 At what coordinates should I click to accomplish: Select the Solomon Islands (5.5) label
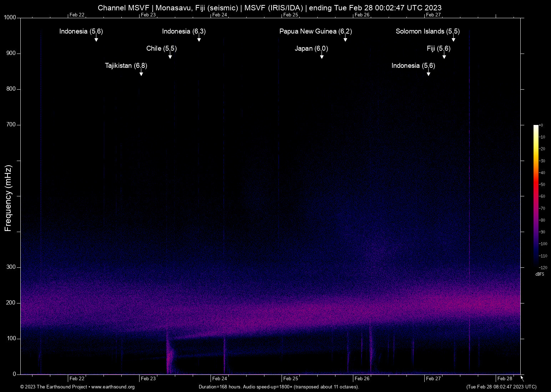coord(428,31)
